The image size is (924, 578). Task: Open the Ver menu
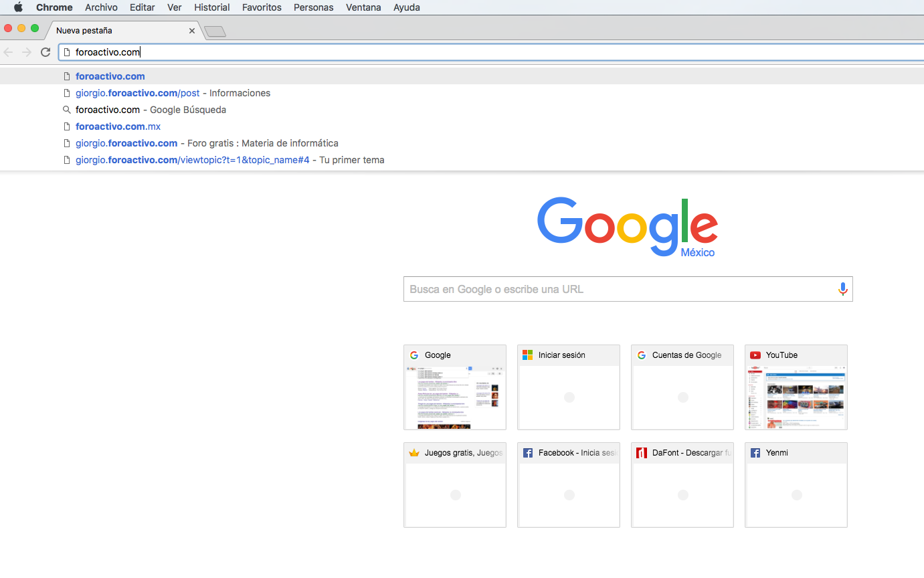click(x=175, y=7)
